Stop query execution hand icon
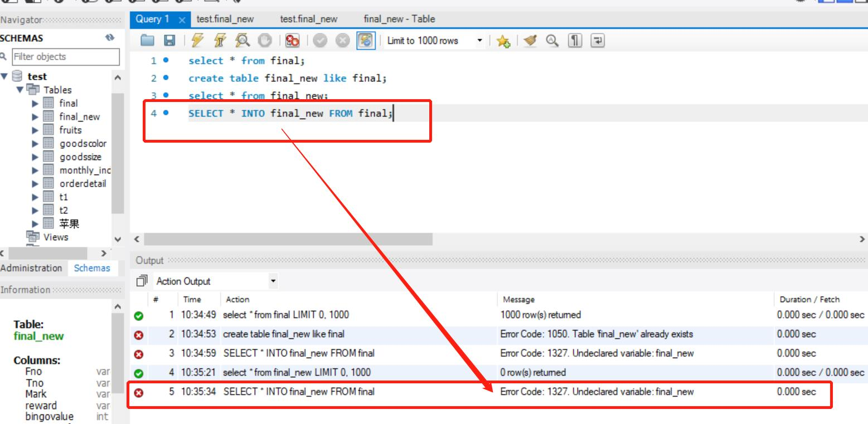The width and height of the screenshot is (868, 424). point(266,41)
